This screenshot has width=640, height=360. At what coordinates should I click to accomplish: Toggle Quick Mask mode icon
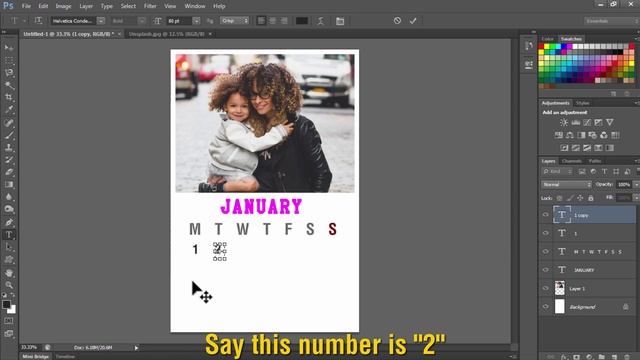pyautogui.click(x=9, y=321)
